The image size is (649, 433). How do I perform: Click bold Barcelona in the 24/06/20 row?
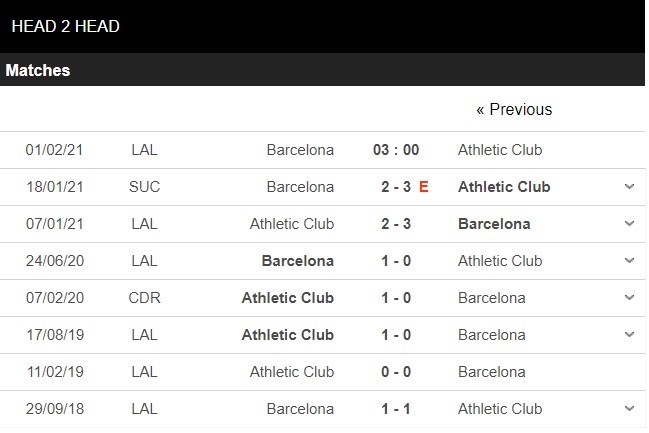pyautogui.click(x=297, y=261)
